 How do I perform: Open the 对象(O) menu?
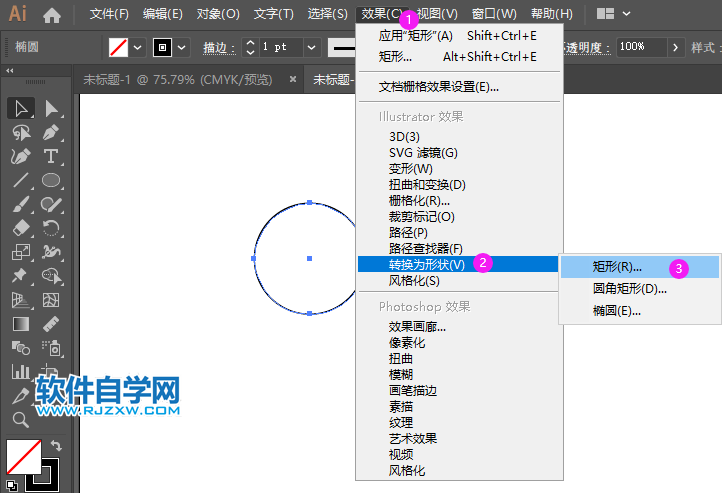[x=218, y=14]
